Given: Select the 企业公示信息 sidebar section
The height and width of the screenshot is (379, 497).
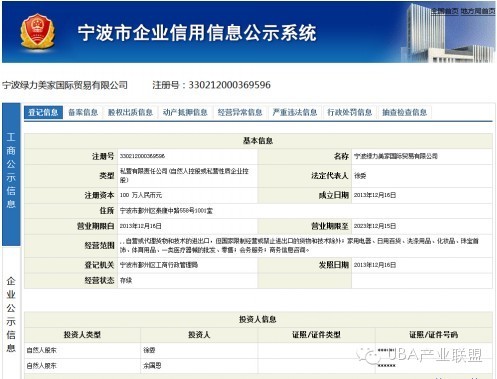Looking at the screenshot, I should [11, 314].
